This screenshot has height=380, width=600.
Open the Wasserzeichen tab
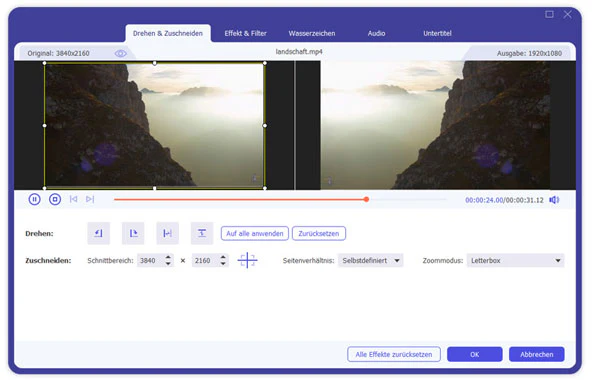click(x=312, y=33)
